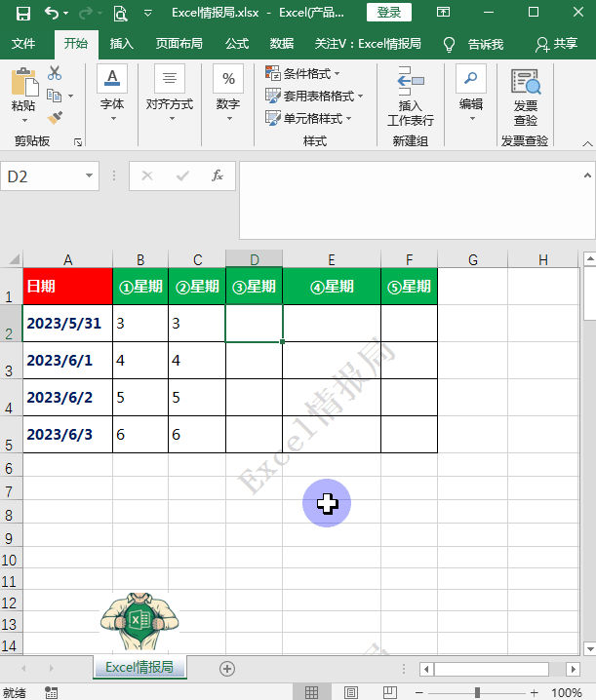Screen dimensions: 596x700
Task: Click the macro record status icon
Action: point(51,692)
